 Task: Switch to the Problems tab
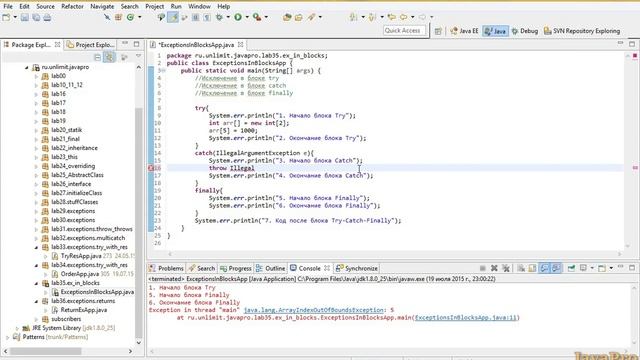click(x=167, y=268)
